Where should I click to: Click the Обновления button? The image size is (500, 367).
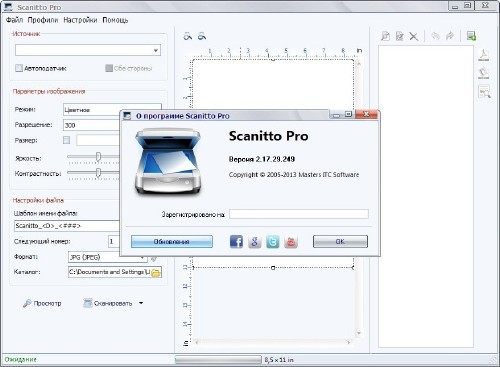click(172, 242)
